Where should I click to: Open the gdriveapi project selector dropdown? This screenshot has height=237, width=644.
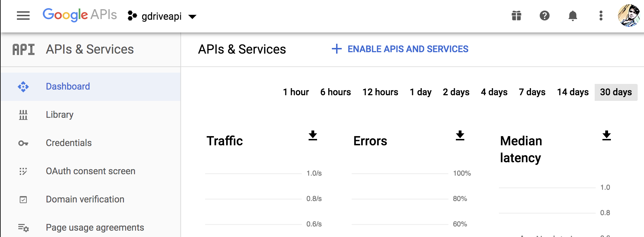[192, 17]
